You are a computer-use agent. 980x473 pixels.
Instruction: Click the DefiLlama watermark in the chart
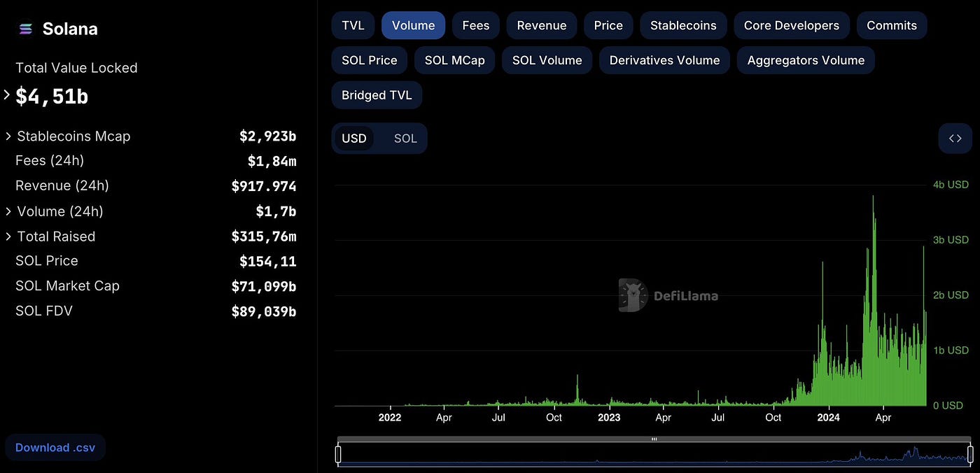point(668,295)
